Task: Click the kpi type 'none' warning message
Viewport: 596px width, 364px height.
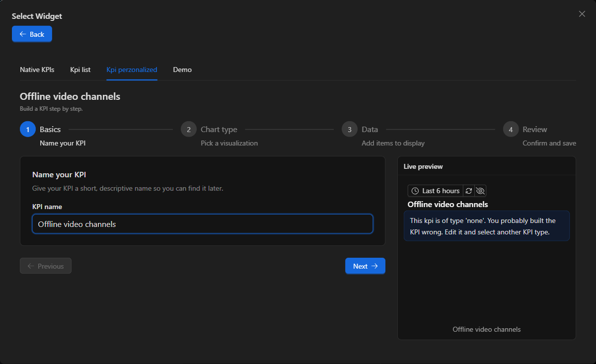Action: coord(487,226)
